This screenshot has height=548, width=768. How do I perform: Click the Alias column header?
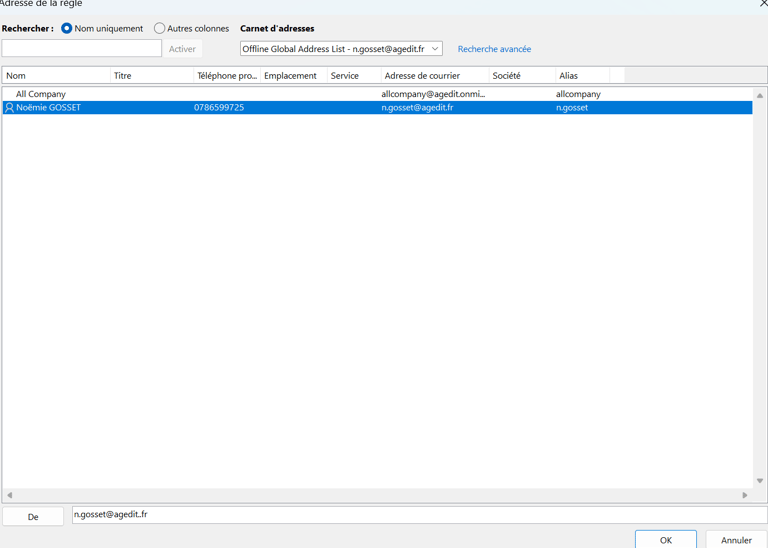coord(583,75)
